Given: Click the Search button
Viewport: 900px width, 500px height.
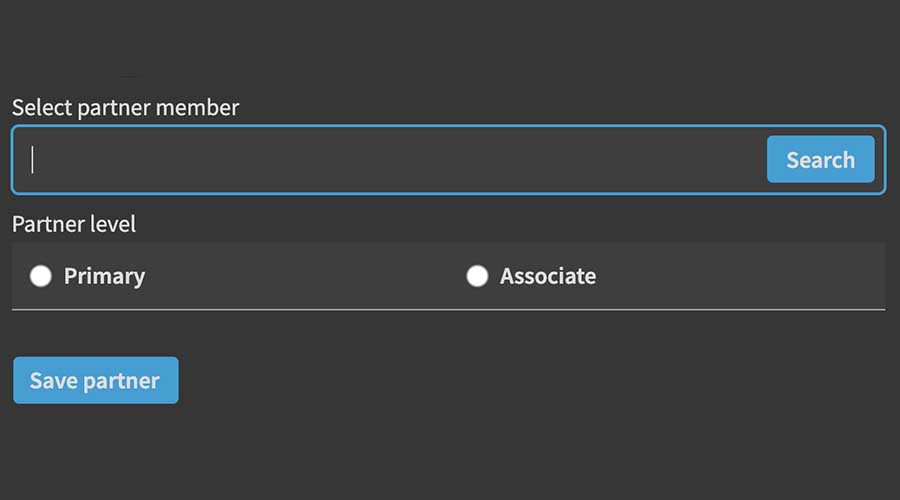Looking at the screenshot, I should [x=820, y=160].
